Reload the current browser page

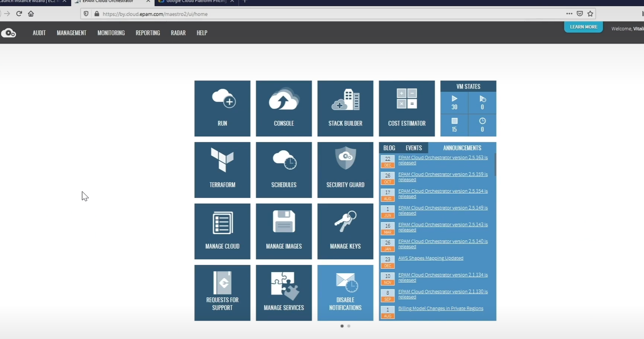click(x=19, y=14)
